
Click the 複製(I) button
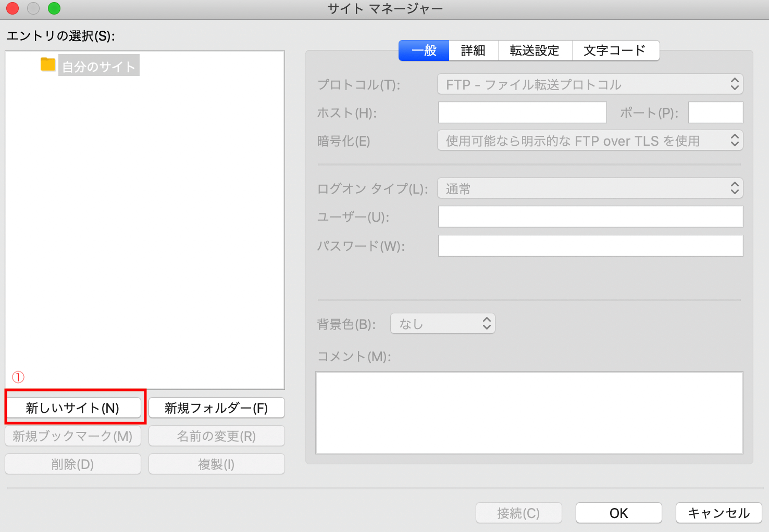tap(217, 464)
